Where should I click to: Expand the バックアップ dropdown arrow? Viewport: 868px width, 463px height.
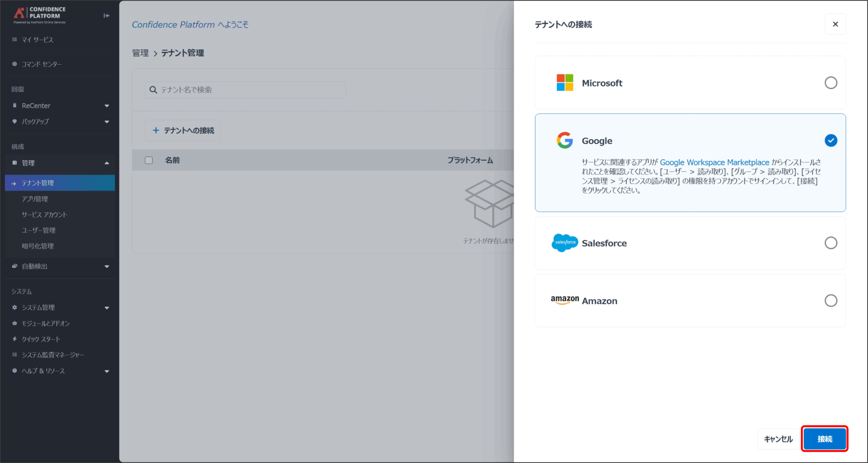point(107,122)
